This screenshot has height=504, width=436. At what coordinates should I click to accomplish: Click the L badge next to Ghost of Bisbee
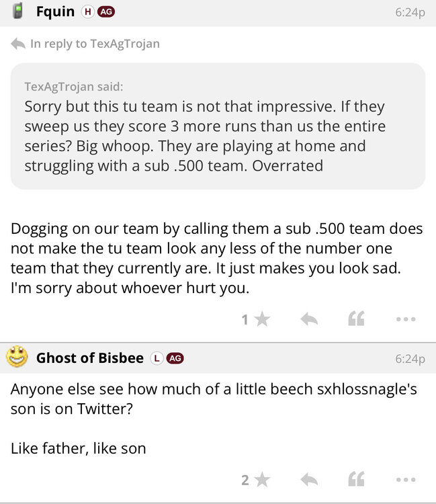point(157,358)
